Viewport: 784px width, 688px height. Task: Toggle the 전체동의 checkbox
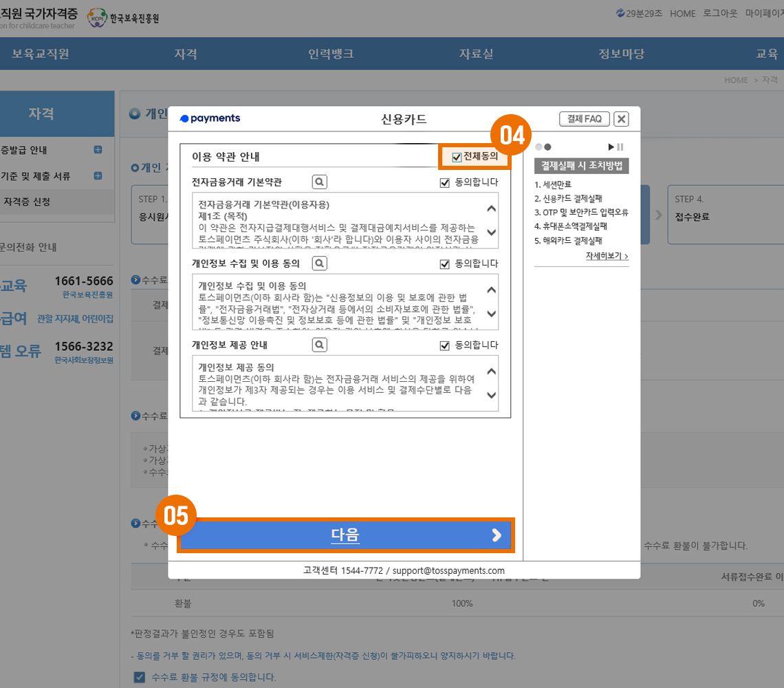click(457, 158)
